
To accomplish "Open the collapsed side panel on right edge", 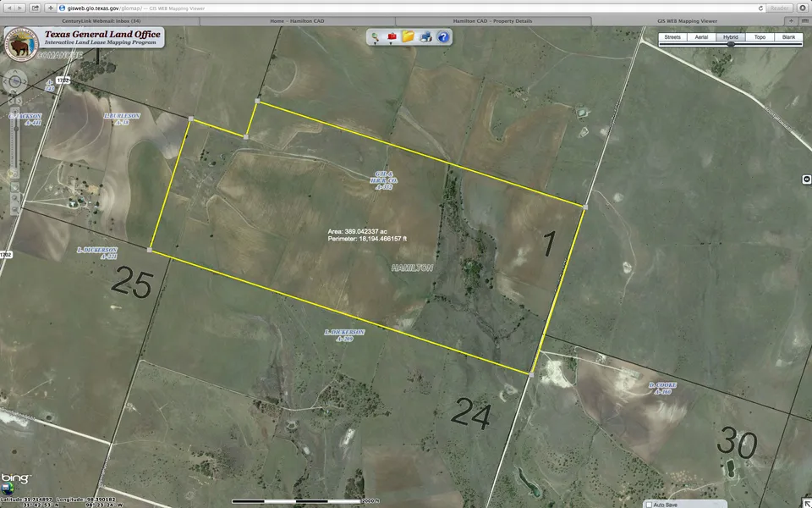I will coord(807,179).
